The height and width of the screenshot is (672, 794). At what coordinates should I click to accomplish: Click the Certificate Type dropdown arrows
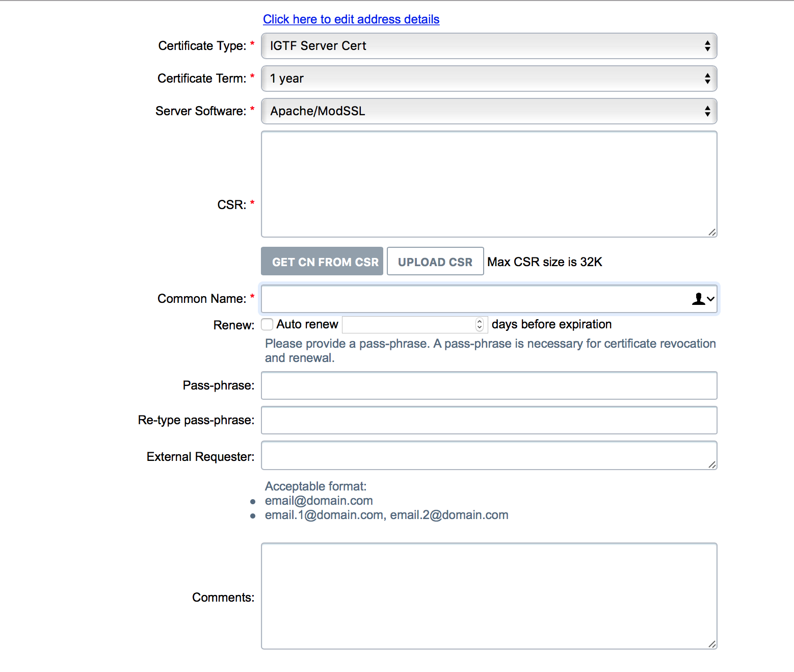[707, 46]
